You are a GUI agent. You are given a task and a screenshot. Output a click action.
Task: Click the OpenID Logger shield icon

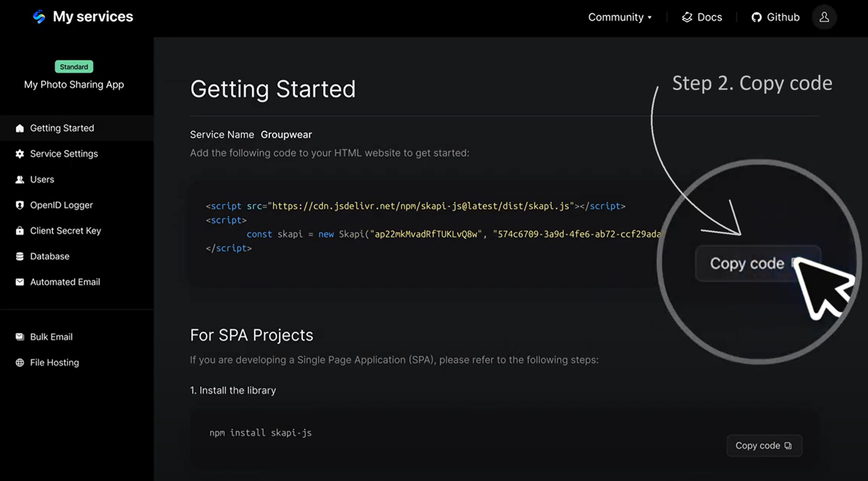(20, 205)
